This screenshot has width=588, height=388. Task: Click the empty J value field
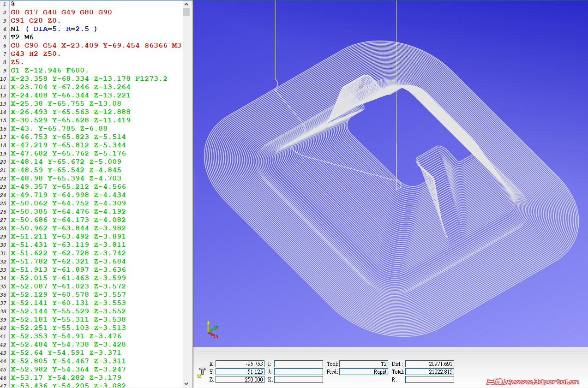(x=299, y=371)
